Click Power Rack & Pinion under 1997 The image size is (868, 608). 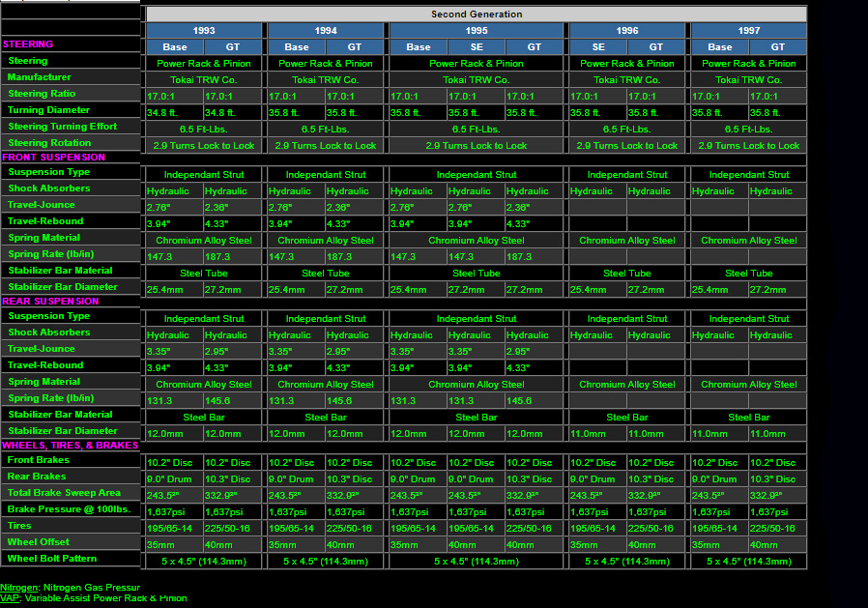748,64
